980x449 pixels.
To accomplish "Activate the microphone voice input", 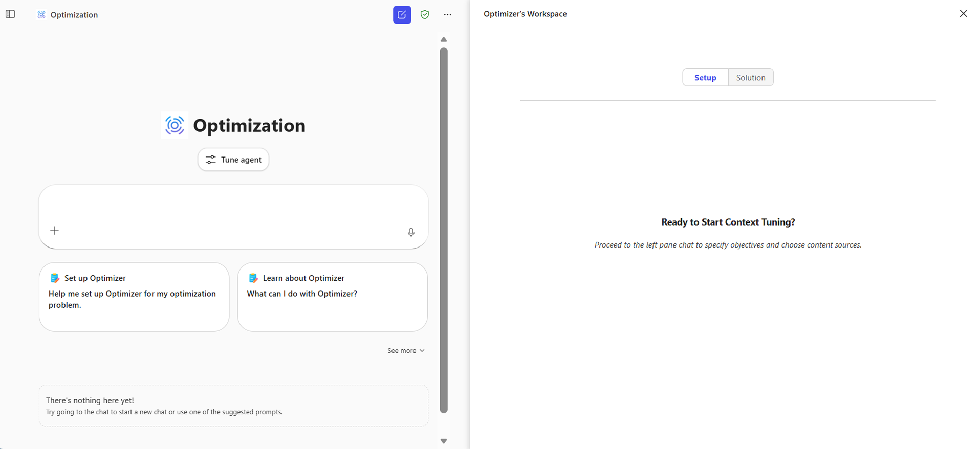I will pyautogui.click(x=411, y=232).
